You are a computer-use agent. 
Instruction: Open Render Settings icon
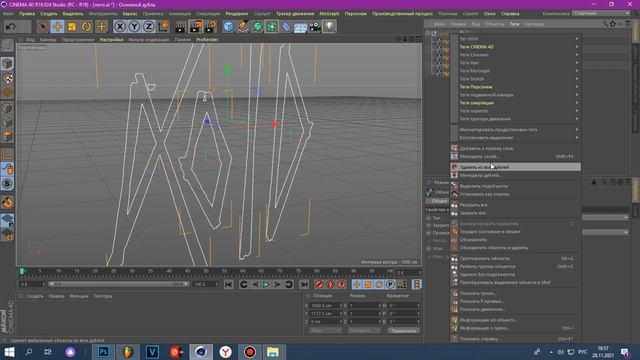coord(211,27)
